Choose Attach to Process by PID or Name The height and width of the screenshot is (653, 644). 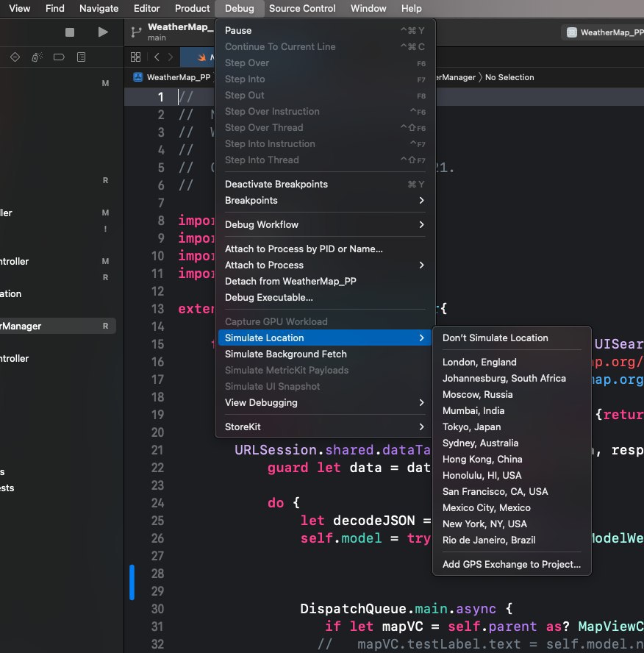pyautogui.click(x=325, y=249)
